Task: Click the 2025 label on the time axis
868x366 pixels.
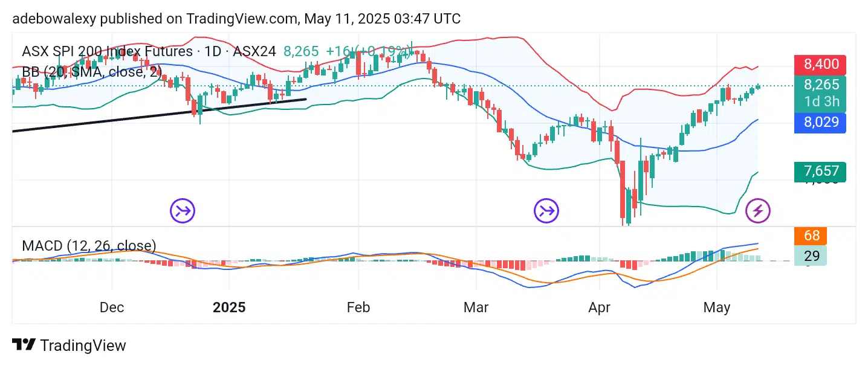Action: 229,307
